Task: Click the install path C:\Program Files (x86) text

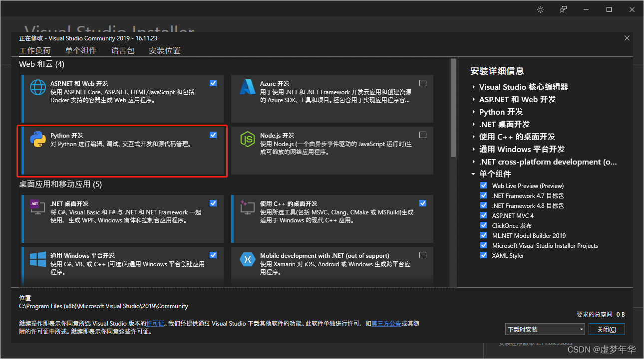Action: pyautogui.click(x=103, y=306)
